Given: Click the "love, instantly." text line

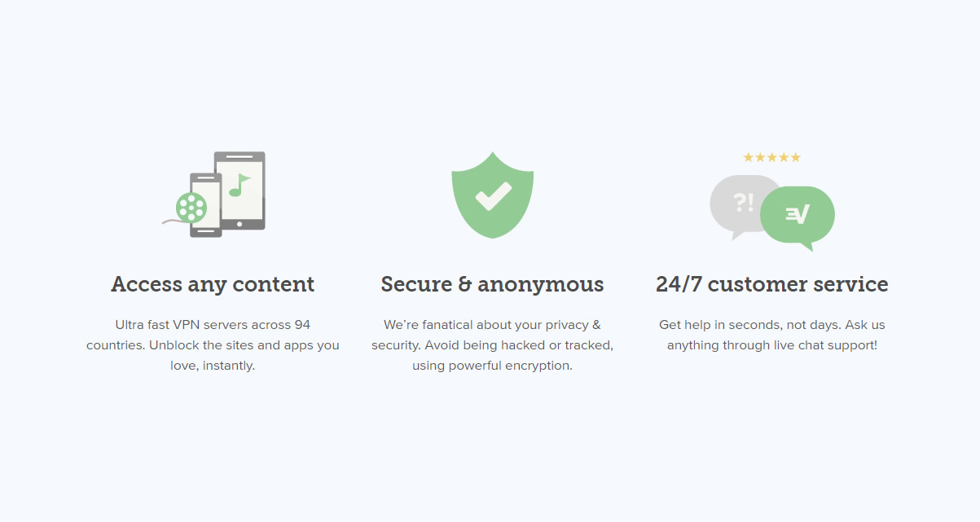Looking at the screenshot, I should point(213,366).
